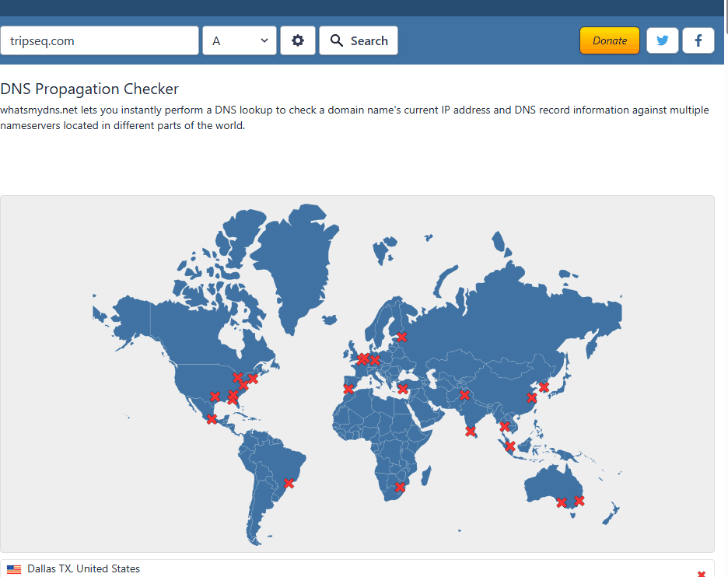Open the record type A dropdown
Viewport: 728px width, 577px height.
tap(240, 41)
